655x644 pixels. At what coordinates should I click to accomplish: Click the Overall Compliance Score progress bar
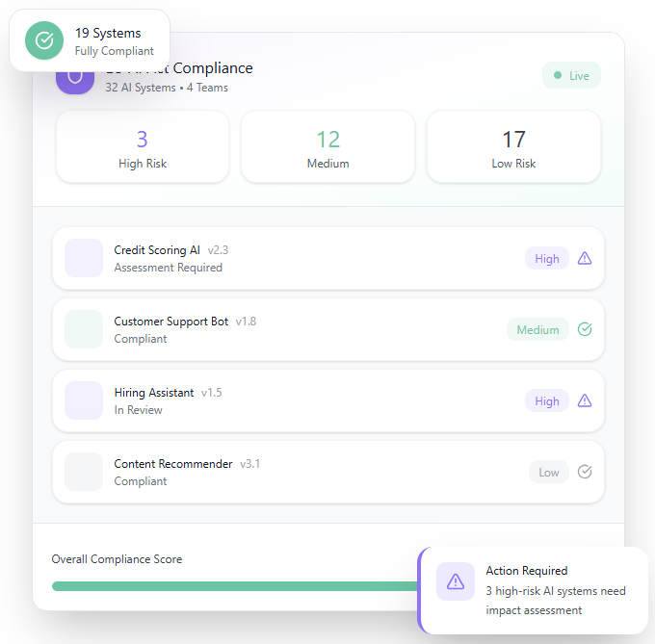231,585
